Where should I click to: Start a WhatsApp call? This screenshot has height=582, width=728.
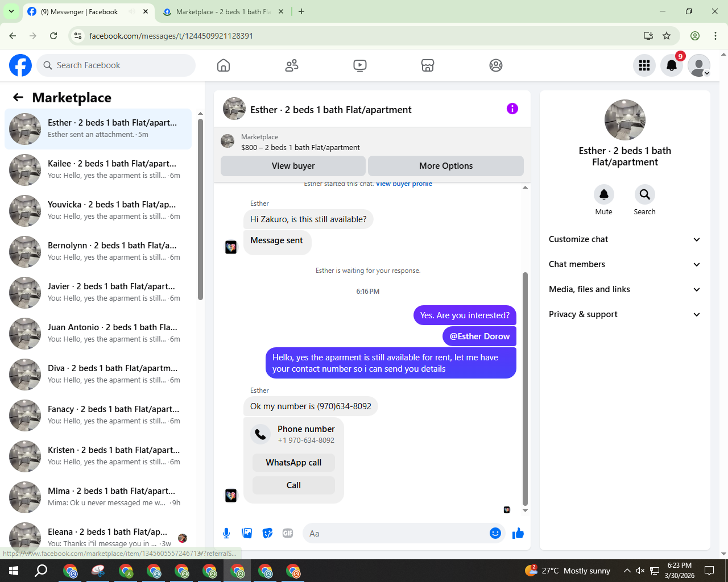point(293,463)
